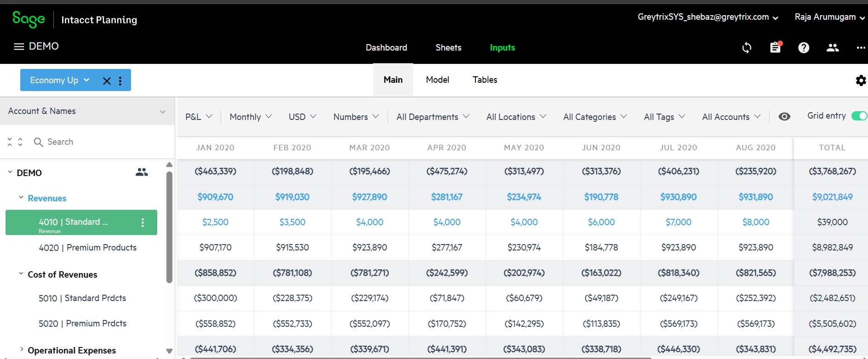868x359 pixels.
Task: Open the settings gear icon
Action: coord(860,81)
